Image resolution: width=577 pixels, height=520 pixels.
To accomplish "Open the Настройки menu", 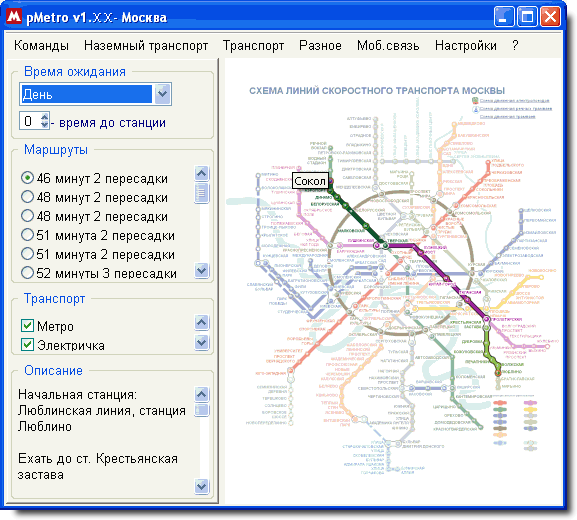I will point(466,46).
